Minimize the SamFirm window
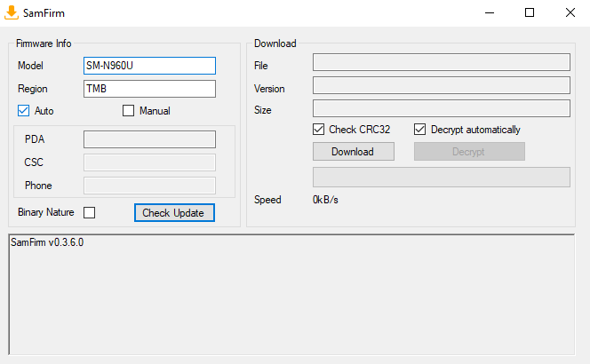590x364 pixels. (490, 12)
